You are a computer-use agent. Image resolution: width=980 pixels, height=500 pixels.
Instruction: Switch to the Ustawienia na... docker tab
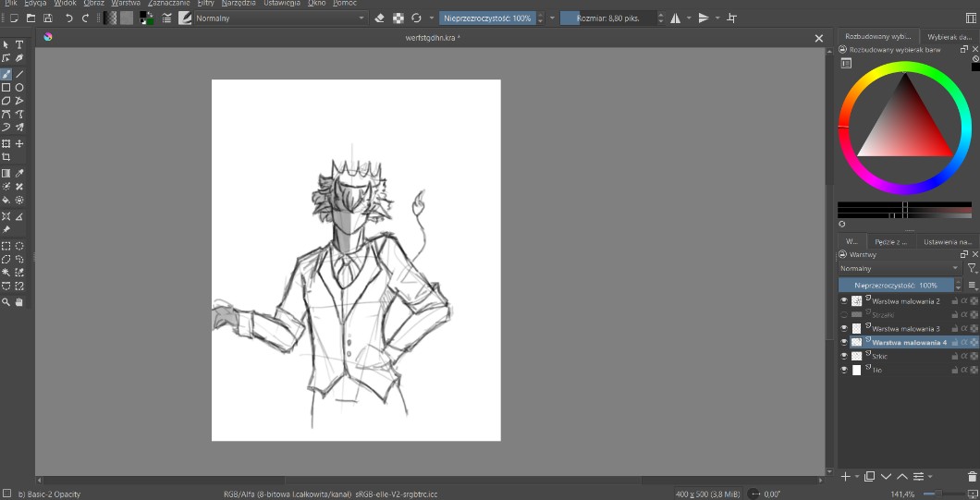(x=948, y=241)
